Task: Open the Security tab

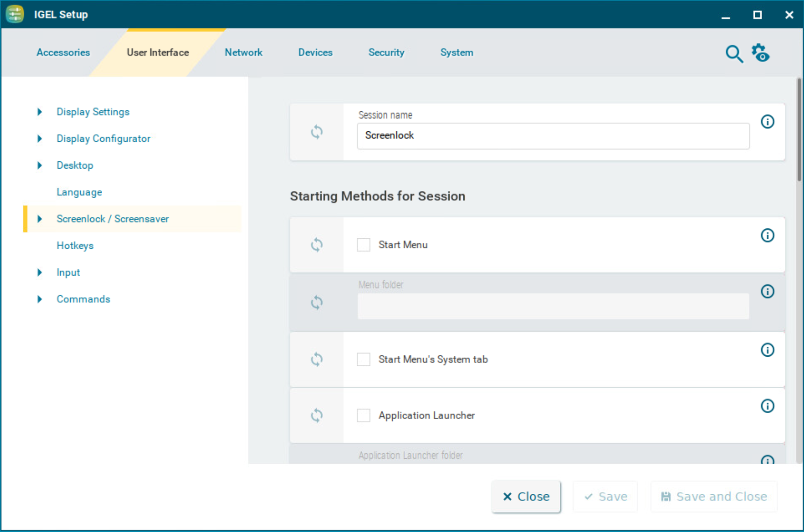Action: [386, 53]
